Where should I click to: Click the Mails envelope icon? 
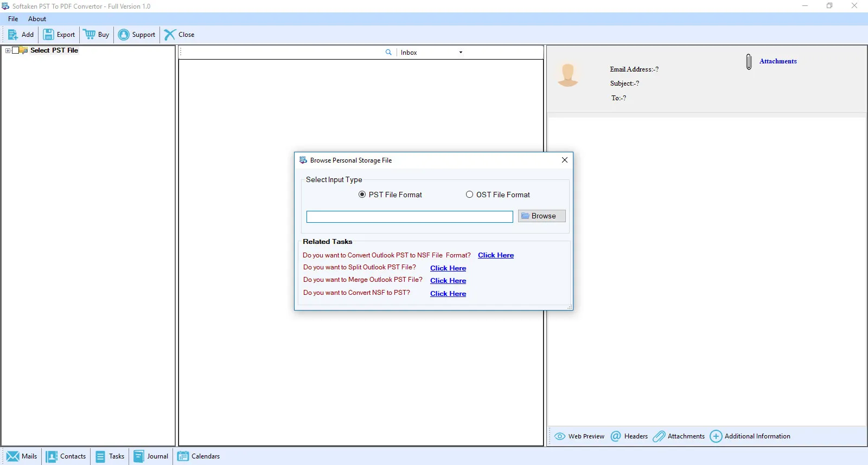pyautogui.click(x=13, y=456)
